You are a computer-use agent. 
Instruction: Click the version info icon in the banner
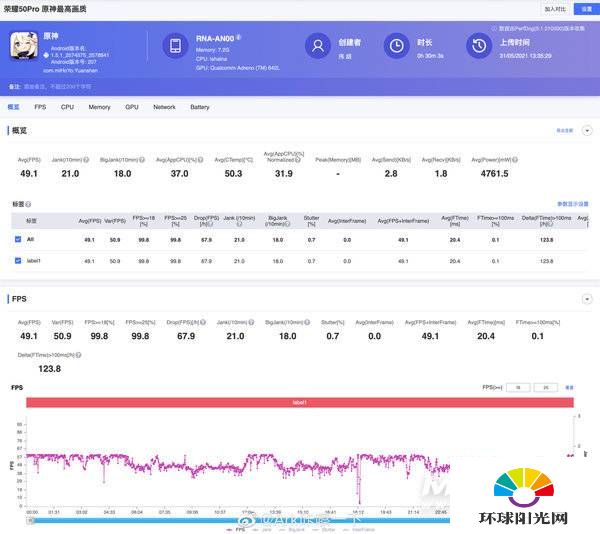click(494, 28)
